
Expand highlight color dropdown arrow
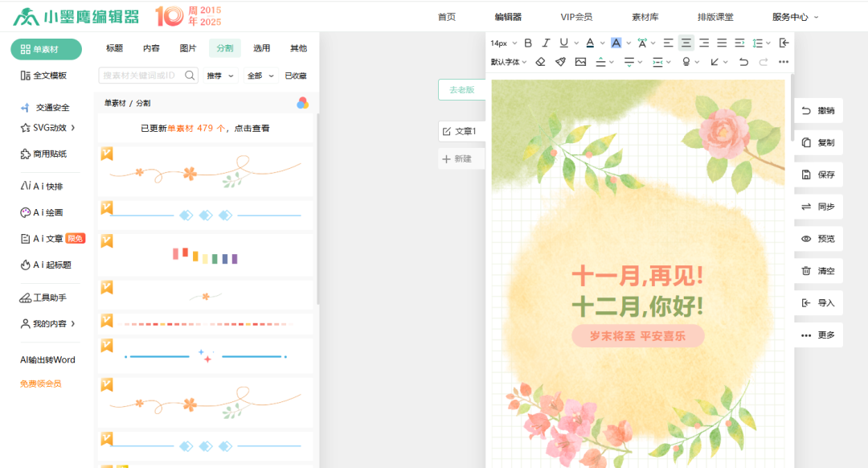[628, 43]
